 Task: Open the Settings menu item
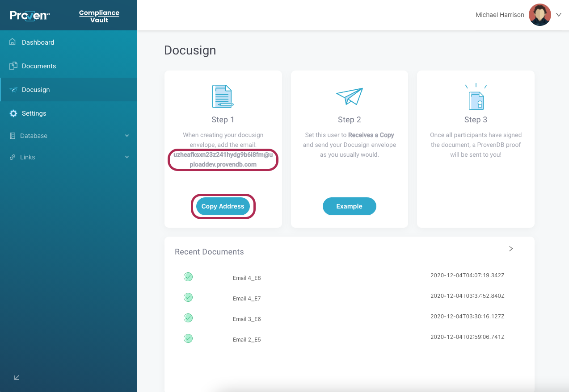68,113
